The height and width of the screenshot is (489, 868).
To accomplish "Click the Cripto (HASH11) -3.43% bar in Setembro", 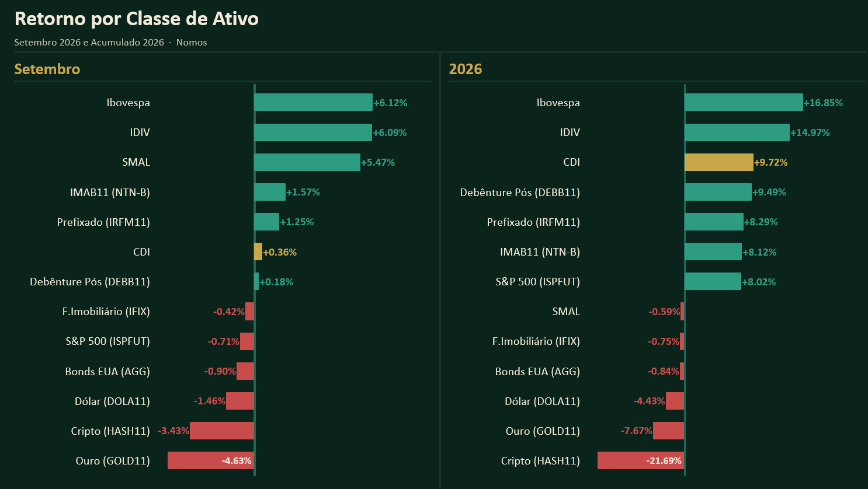I will point(222,431).
